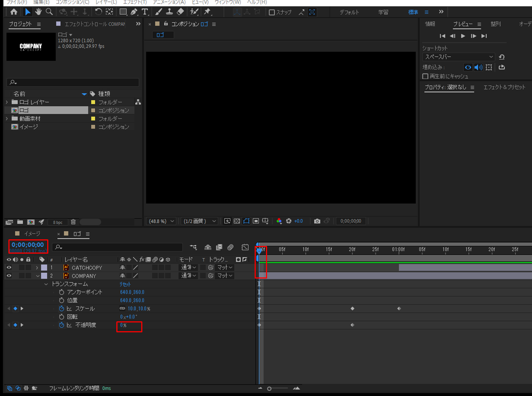Pick the Pen tool

[134, 12]
